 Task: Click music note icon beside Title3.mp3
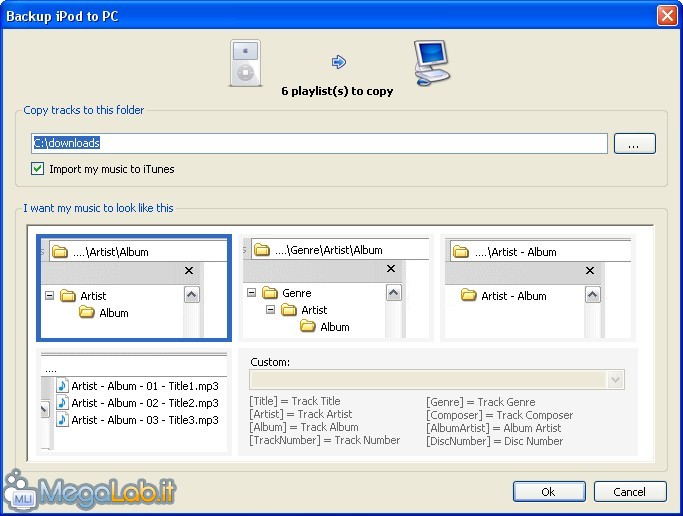coord(61,420)
